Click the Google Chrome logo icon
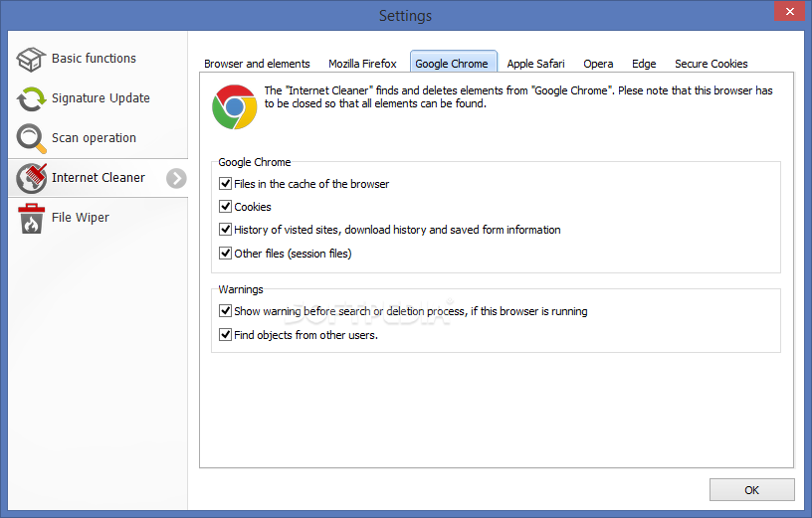This screenshot has height=518, width=812. [x=235, y=107]
